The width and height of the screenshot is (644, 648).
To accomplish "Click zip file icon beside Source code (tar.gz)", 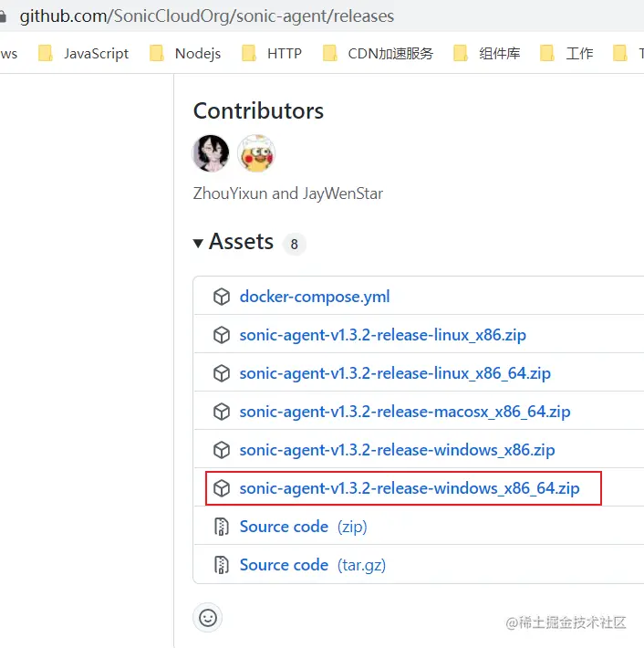I will [222, 565].
